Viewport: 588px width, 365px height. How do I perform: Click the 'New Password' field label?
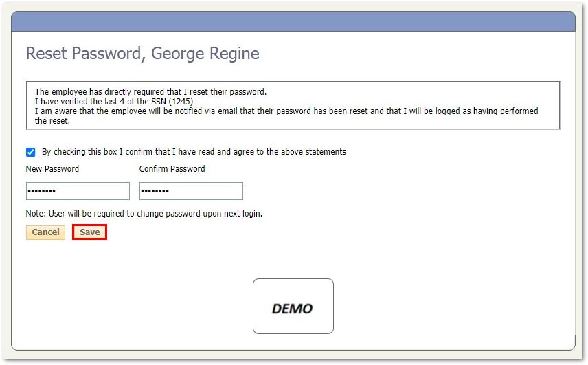(x=52, y=169)
